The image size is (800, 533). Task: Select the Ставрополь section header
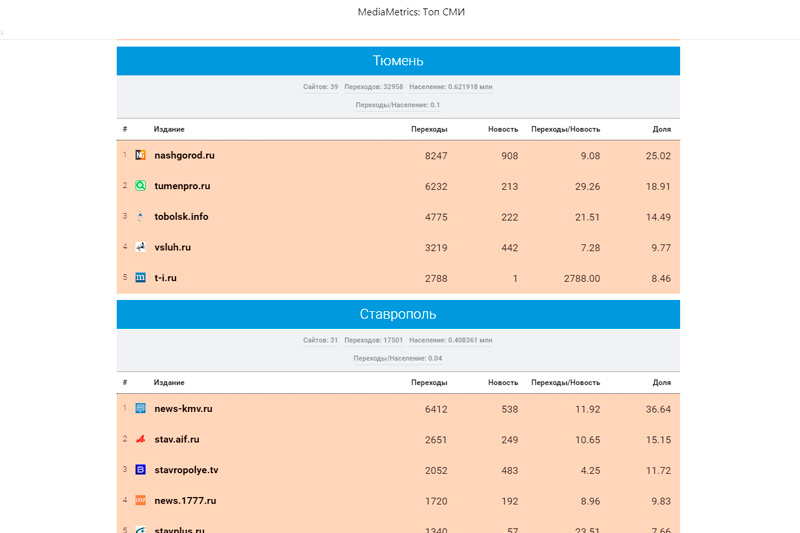(398, 314)
